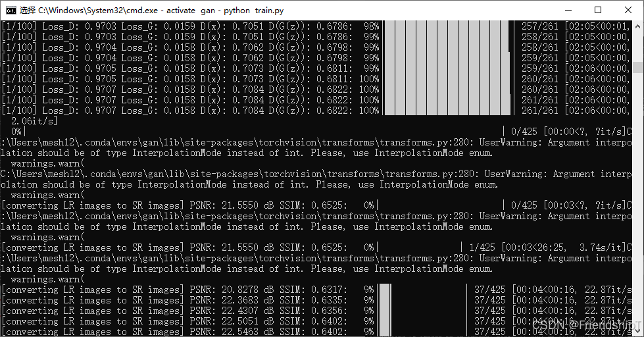The height and width of the screenshot is (337, 644).
Task: Click the window title text 'python train.py'
Action: (x=253, y=11)
